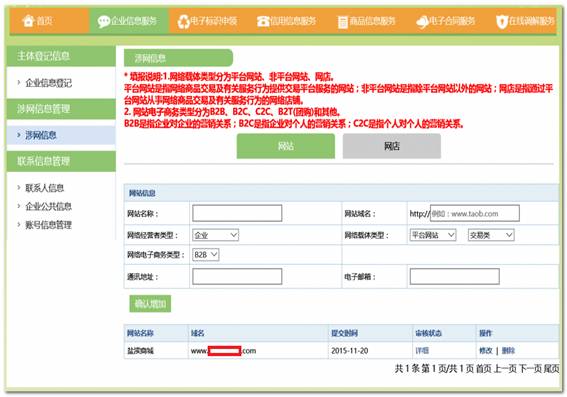Open 企业信息登记 in the sidebar
Viewport: 567px width, 397px height.
click(x=48, y=83)
